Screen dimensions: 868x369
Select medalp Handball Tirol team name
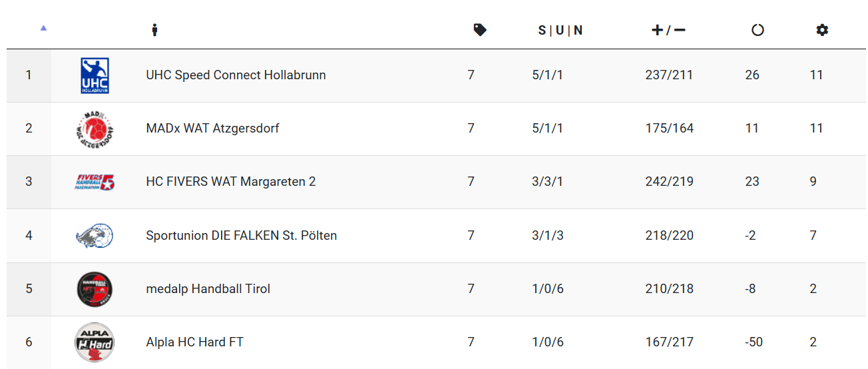point(208,289)
